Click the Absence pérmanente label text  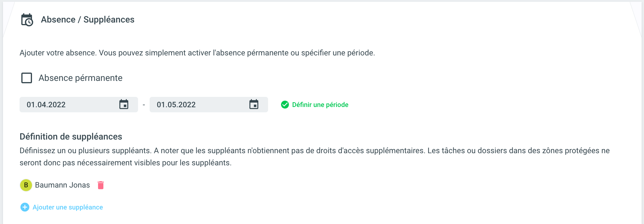tap(80, 78)
